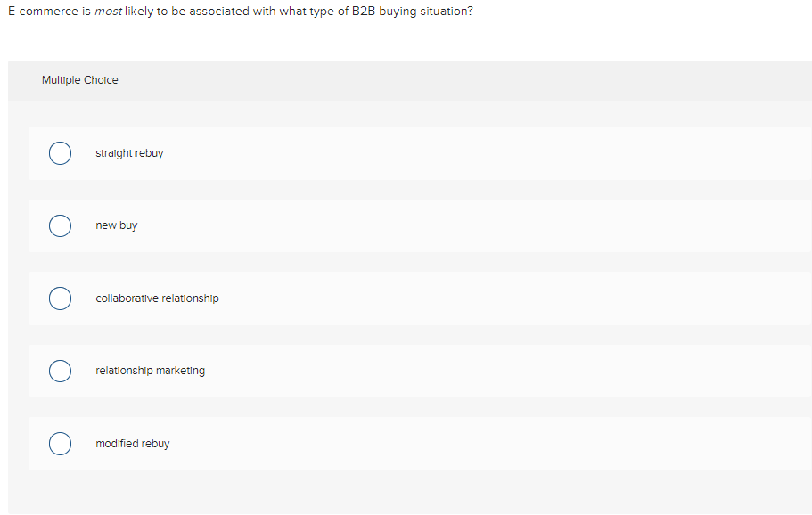Click the Multiple Choice header
This screenshot has height=515, width=812.
pos(80,80)
